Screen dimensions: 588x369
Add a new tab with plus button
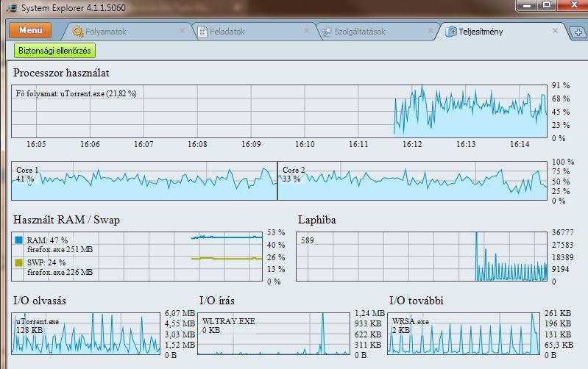pyautogui.click(x=578, y=32)
